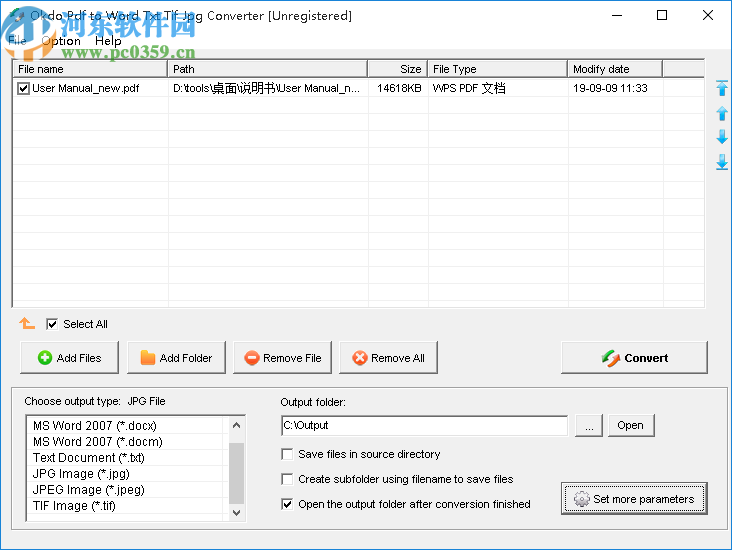Open Set more parameters dialog
Image resolution: width=732 pixels, height=550 pixels.
click(634, 499)
